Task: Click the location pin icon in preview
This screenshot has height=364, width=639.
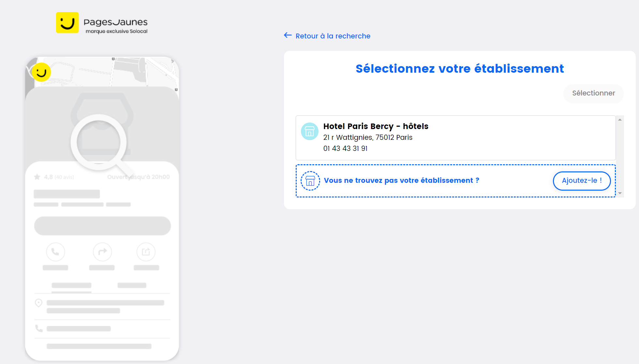Action: pyautogui.click(x=38, y=303)
